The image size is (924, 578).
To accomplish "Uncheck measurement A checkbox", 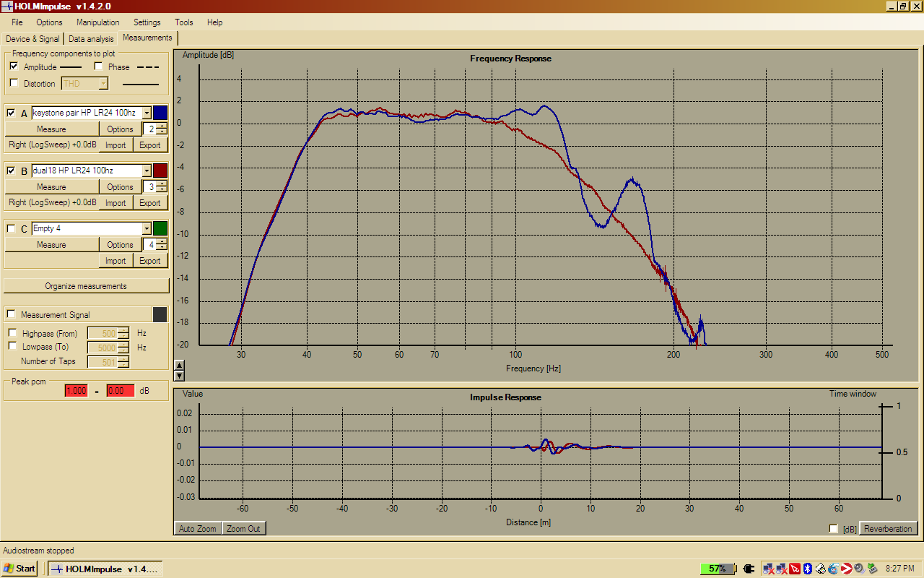I will tap(11, 113).
